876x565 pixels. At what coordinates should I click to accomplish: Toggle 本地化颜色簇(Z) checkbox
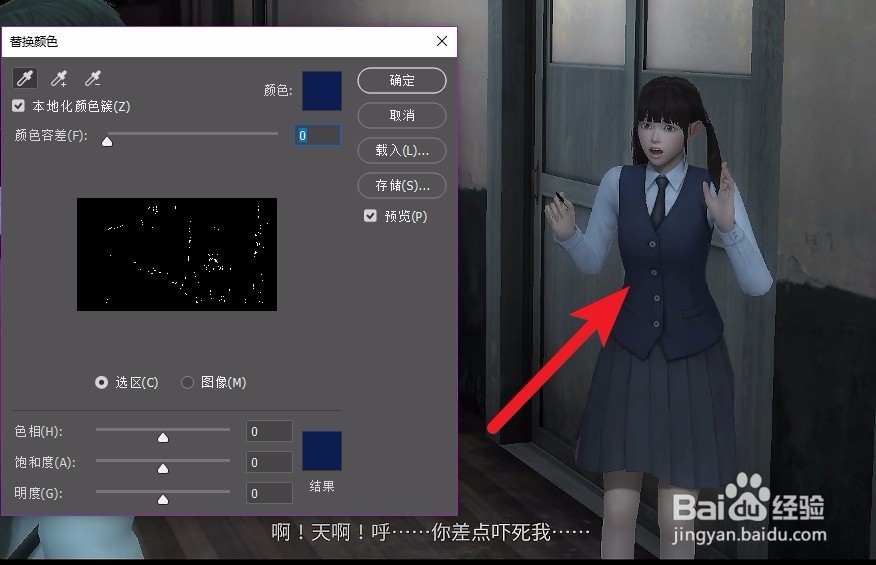(18, 106)
